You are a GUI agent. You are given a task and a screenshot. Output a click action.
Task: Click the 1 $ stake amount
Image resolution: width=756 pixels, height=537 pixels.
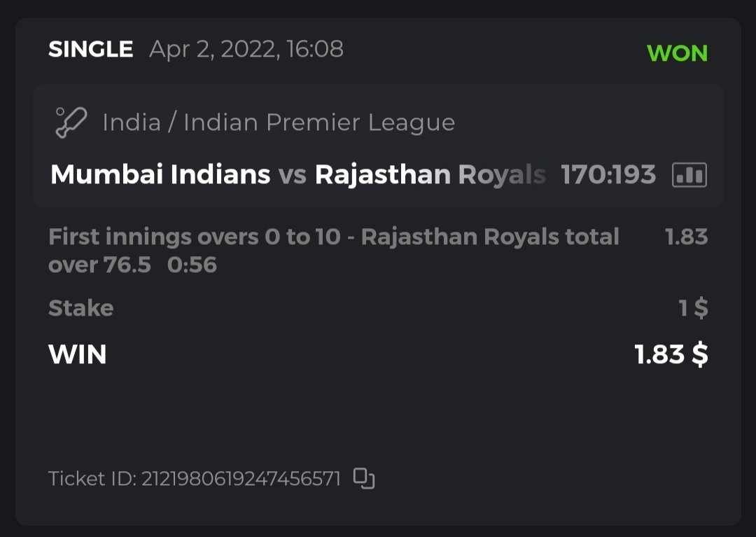pos(693,308)
